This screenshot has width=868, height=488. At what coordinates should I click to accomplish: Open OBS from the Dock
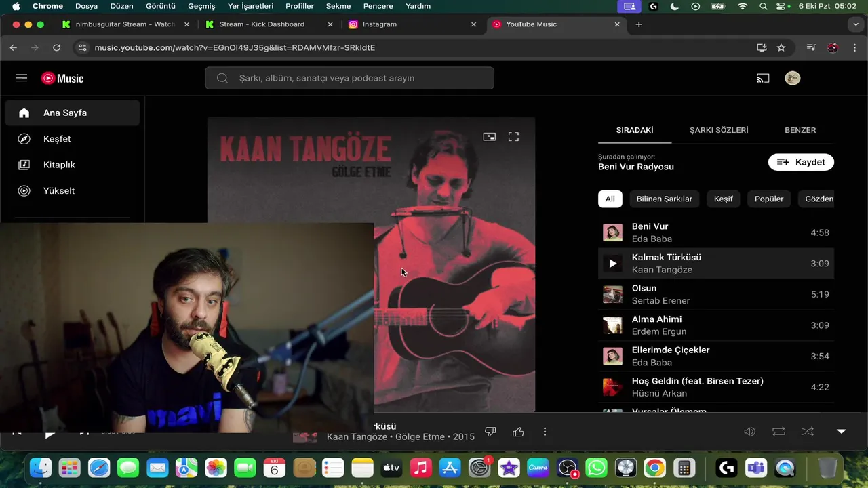567,468
